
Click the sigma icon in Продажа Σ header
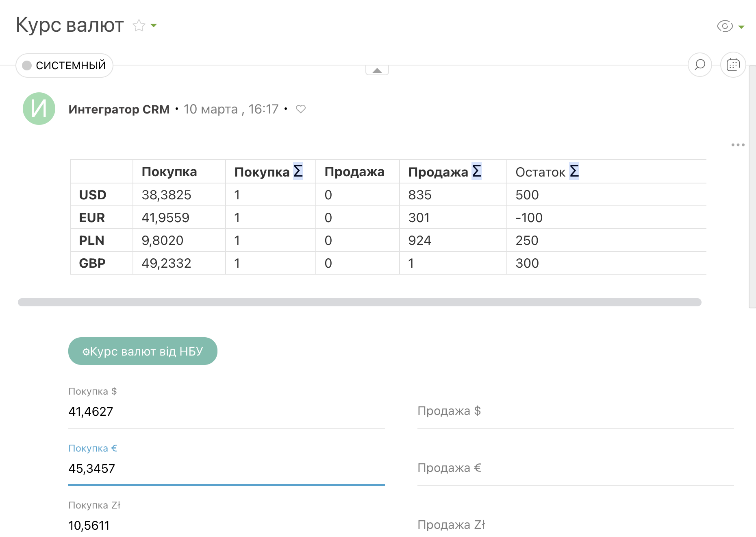476,171
